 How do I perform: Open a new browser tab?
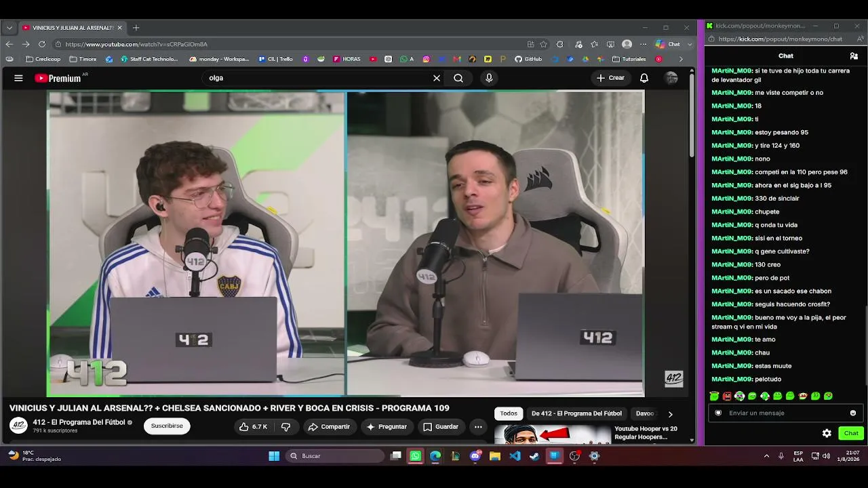click(136, 28)
